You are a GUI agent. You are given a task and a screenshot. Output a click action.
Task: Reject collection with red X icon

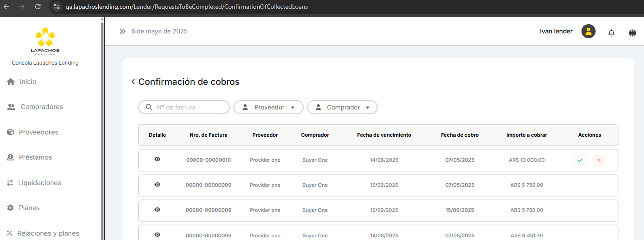599,160
